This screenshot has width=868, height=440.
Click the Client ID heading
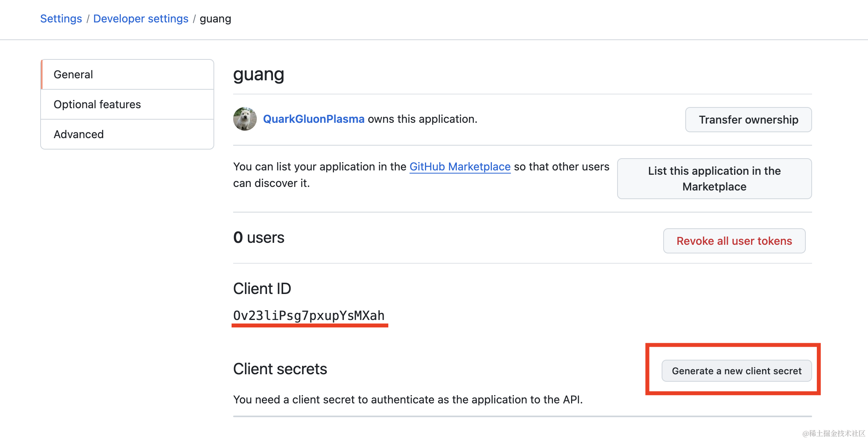262,288
